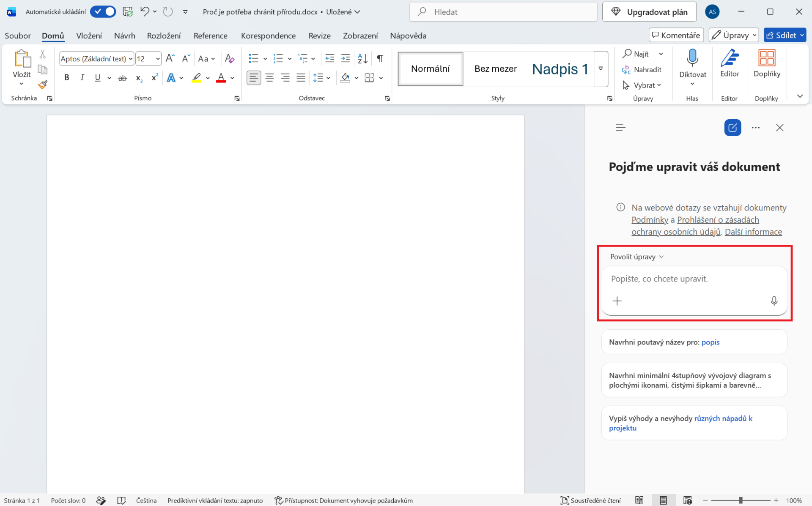Screen dimensions: 812x506
Task: Open the font color dropdown arrow
Action: [233, 78]
